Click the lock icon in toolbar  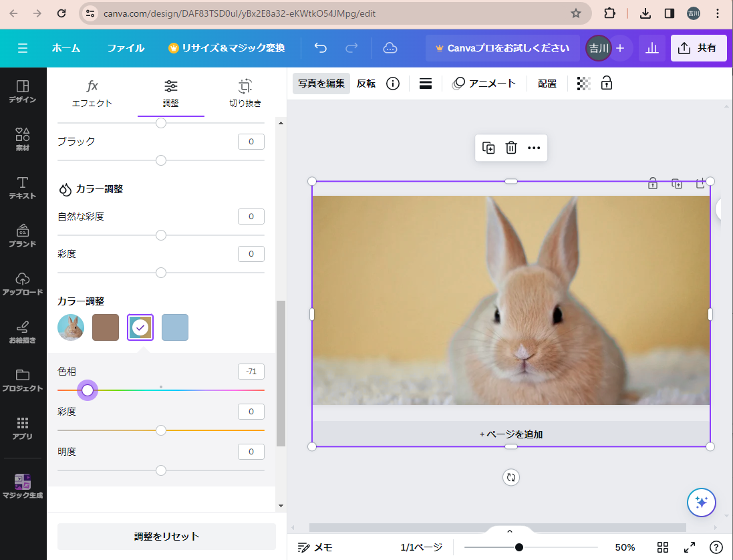(607, 84)
